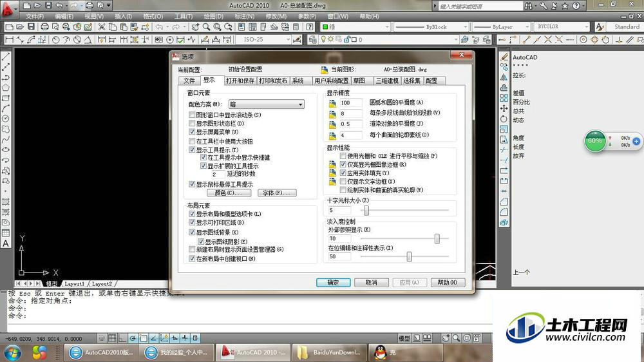This screenshot has width=644, height=362.
Task: Switch to the 打印和发布 tab
Action: pyautogui.click(x=273, y=81)
